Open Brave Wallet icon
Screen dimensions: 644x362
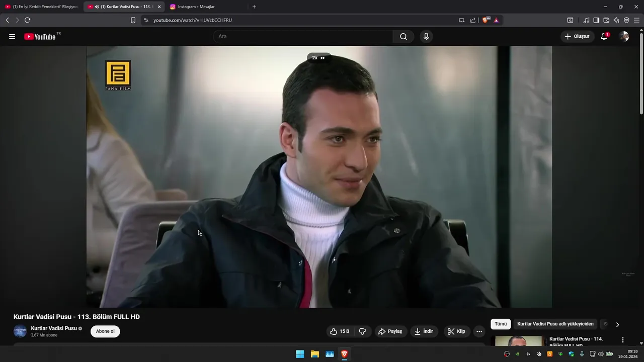pos(606,20)
